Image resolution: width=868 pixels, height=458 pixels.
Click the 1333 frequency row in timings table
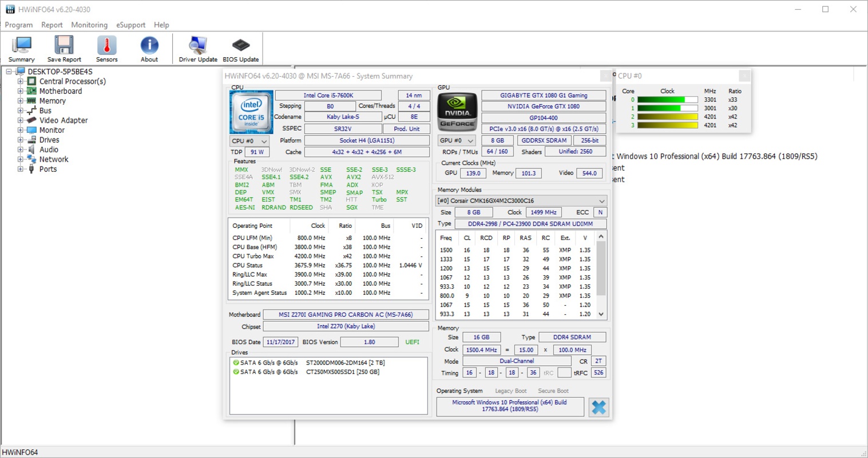coord(516,259)
